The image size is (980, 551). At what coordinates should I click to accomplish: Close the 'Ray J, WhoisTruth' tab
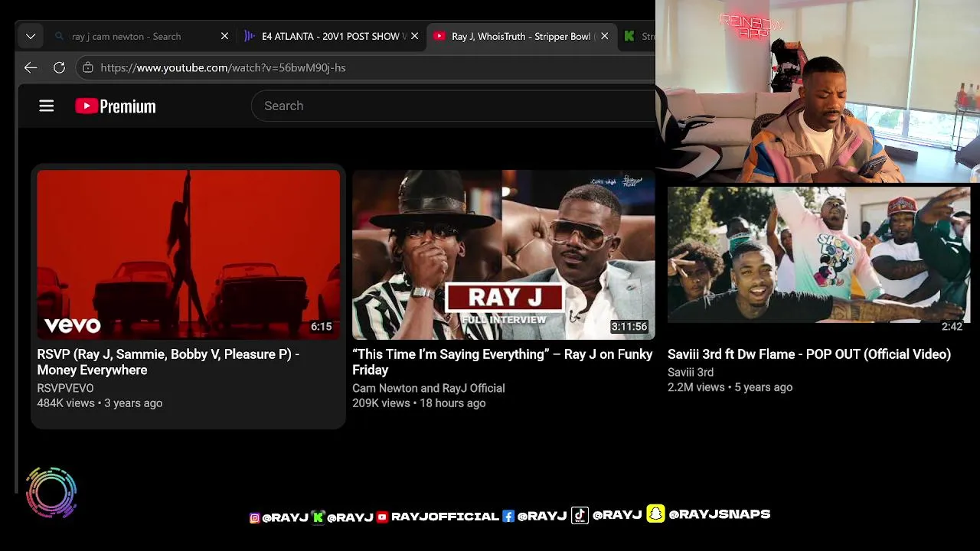click(604, 36)
